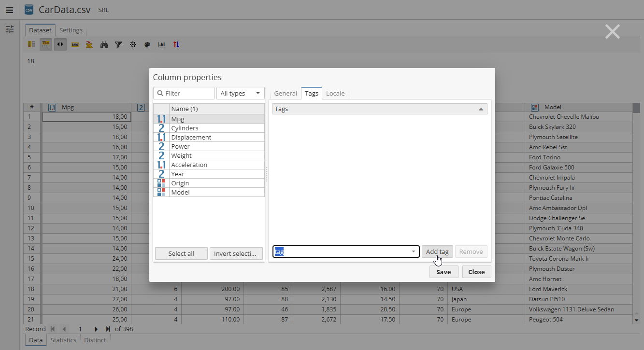Click the bar chart icon in toolbar

click(x=162, y=44)
